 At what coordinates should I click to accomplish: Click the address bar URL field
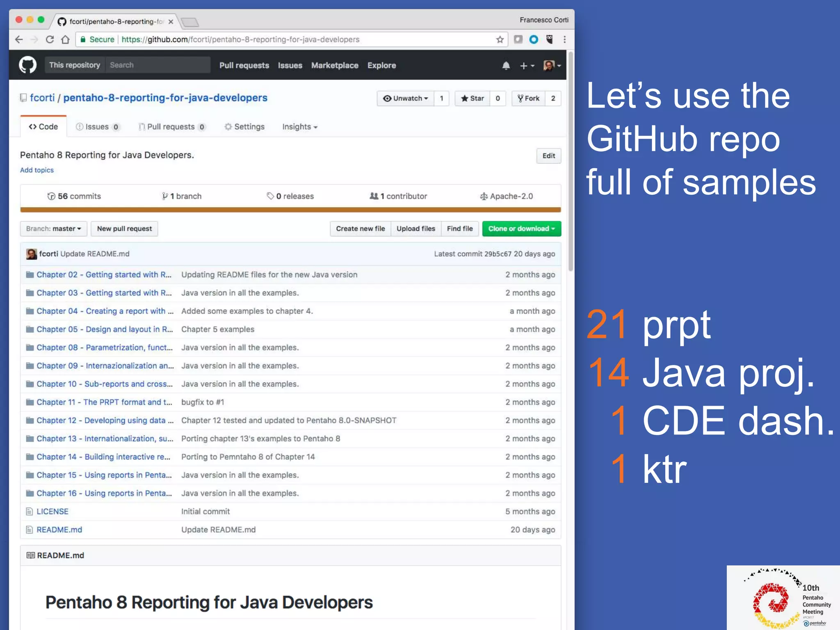[291, 39]
